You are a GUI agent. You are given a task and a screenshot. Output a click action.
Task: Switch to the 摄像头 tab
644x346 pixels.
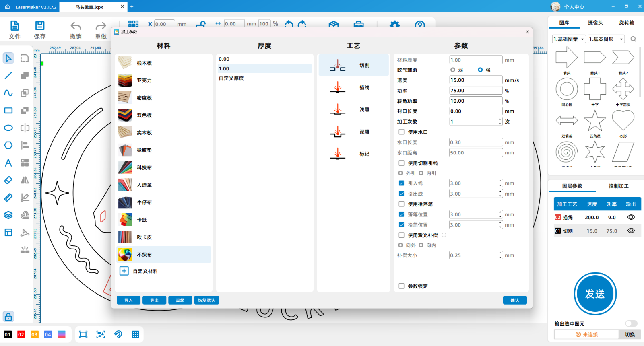click(595, 23)
